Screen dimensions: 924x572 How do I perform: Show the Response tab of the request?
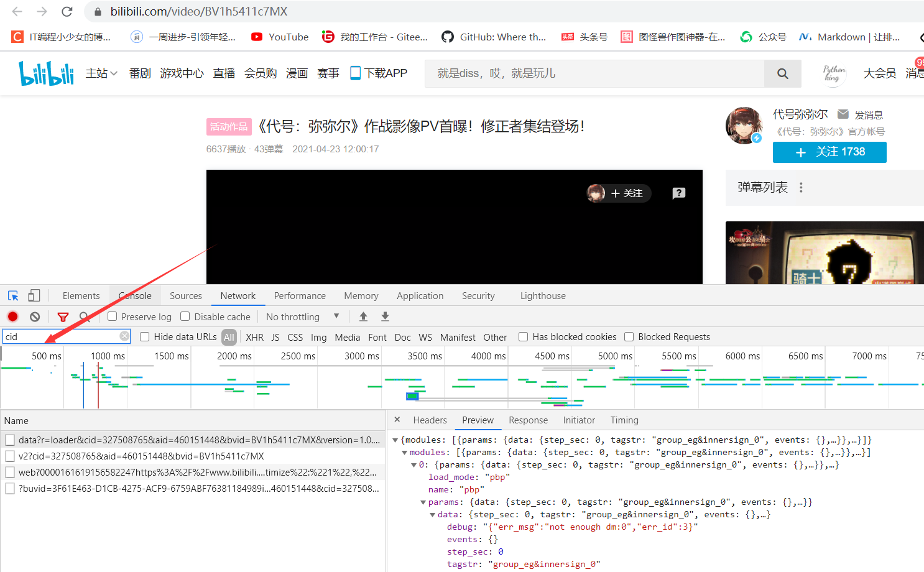point(528,420)
